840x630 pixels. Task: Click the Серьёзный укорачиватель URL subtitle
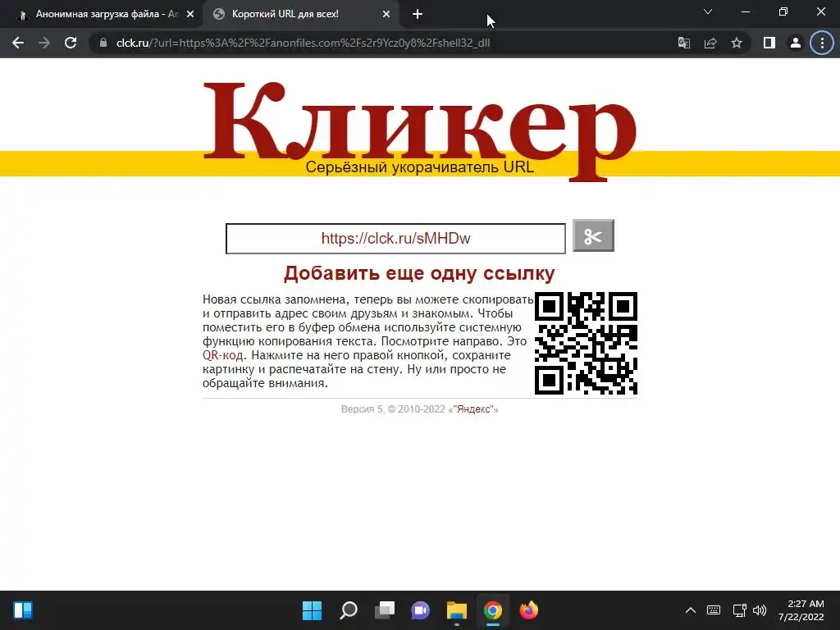(419, 167)
